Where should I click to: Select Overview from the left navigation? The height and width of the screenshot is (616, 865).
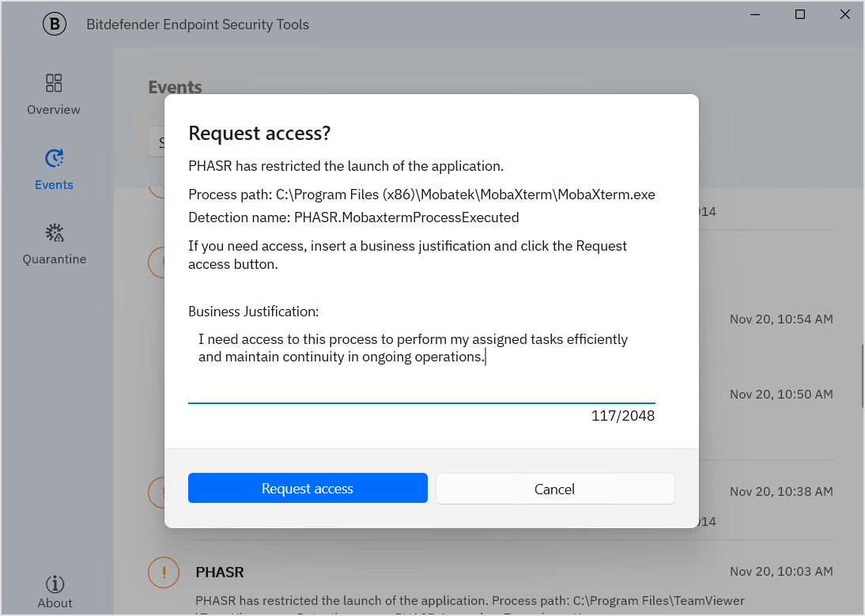pyautogui.click(x=54, y=109)
